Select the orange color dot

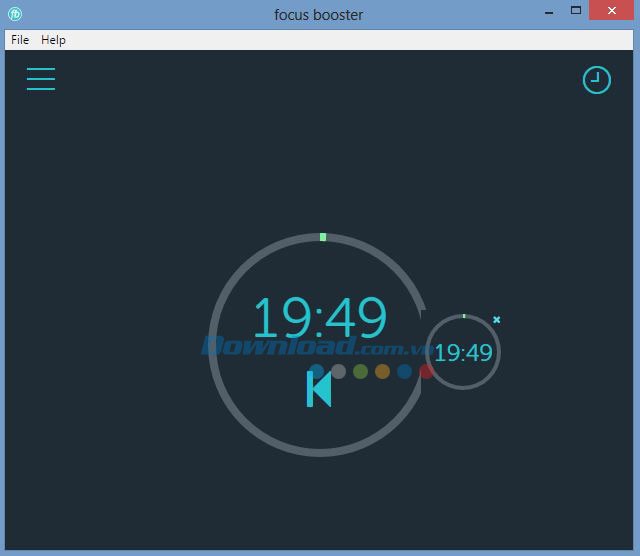[382, 372]
